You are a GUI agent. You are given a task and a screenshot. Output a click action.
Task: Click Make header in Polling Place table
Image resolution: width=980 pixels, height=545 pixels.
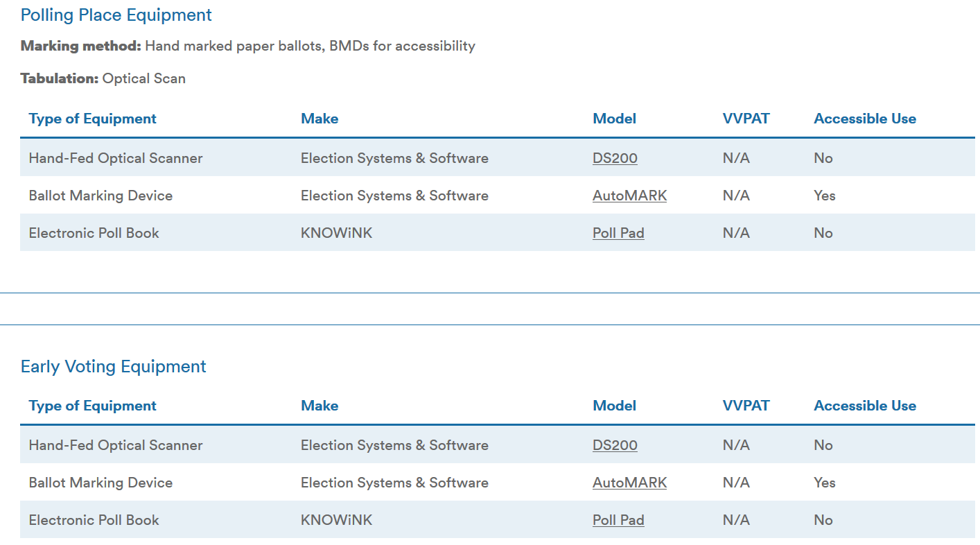pos(320,119)
